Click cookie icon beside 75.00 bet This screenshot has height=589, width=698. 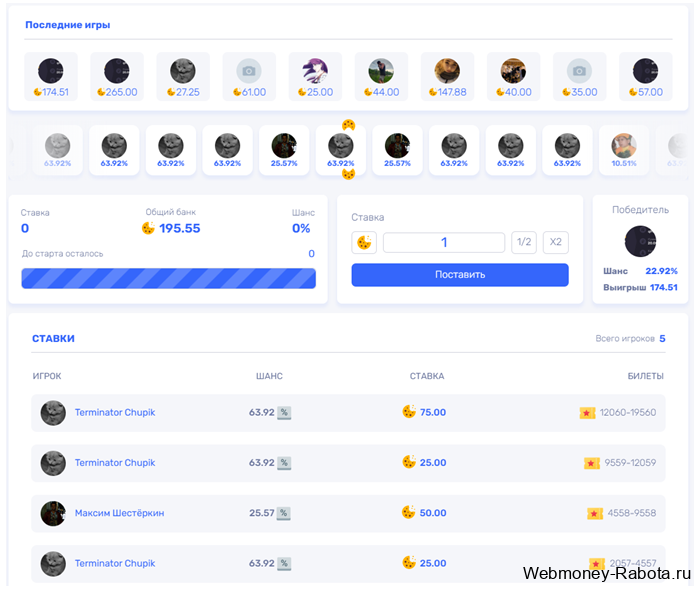point(409,411)
